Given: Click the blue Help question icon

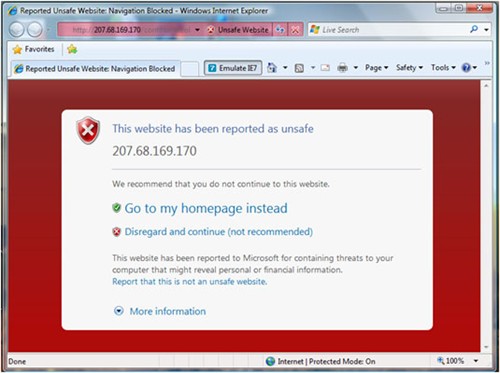Looking at the screenshot, I should [x=466, y=68].
